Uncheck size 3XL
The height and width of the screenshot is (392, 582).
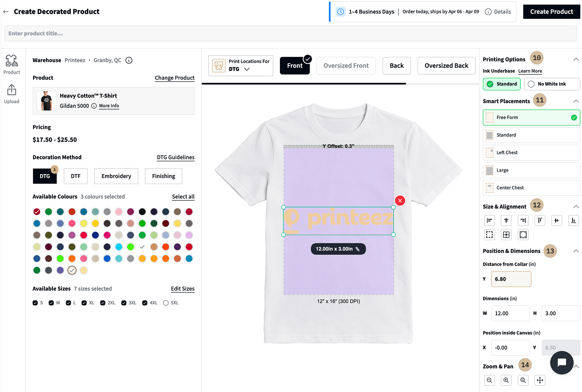124,303
